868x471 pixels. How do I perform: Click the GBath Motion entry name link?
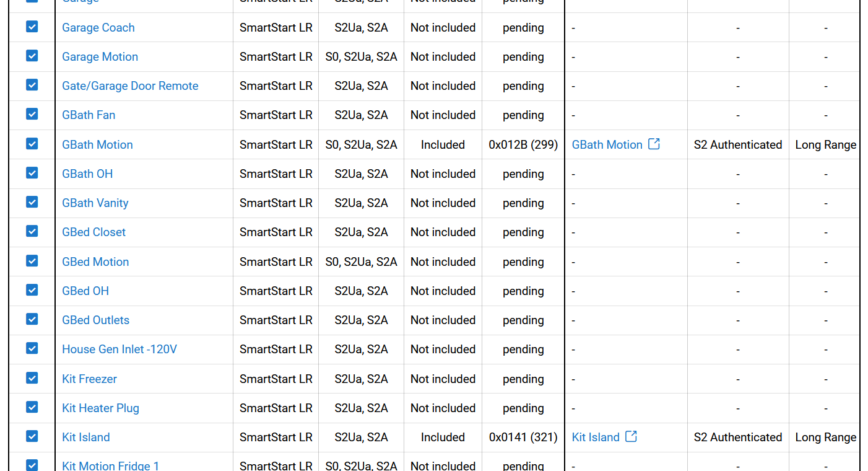pos(97,145)
